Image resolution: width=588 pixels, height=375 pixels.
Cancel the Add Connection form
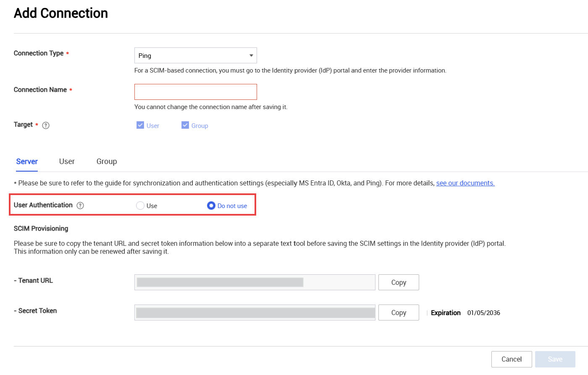pos(512,359)
